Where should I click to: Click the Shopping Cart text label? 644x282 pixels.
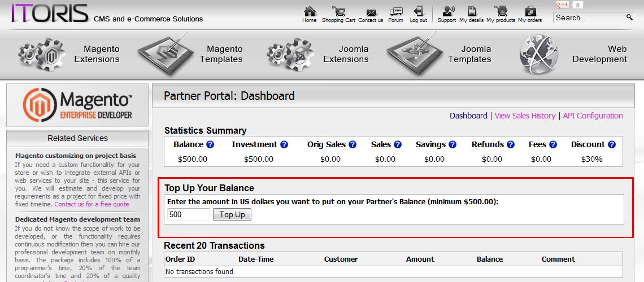pyautogui.click(x=338, y=20)
